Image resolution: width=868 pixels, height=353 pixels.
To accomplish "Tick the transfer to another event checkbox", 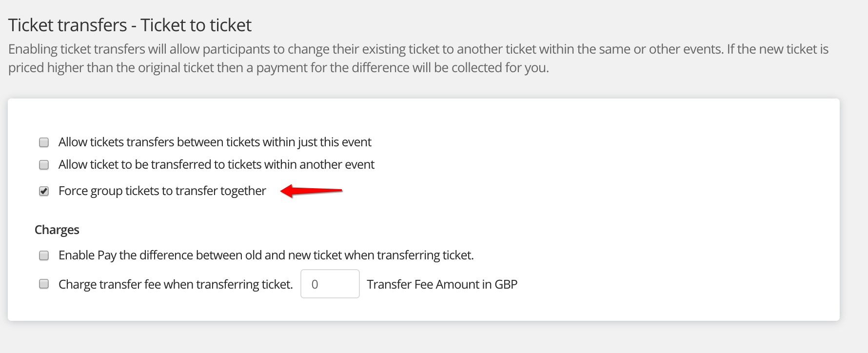I will [44, 165].
